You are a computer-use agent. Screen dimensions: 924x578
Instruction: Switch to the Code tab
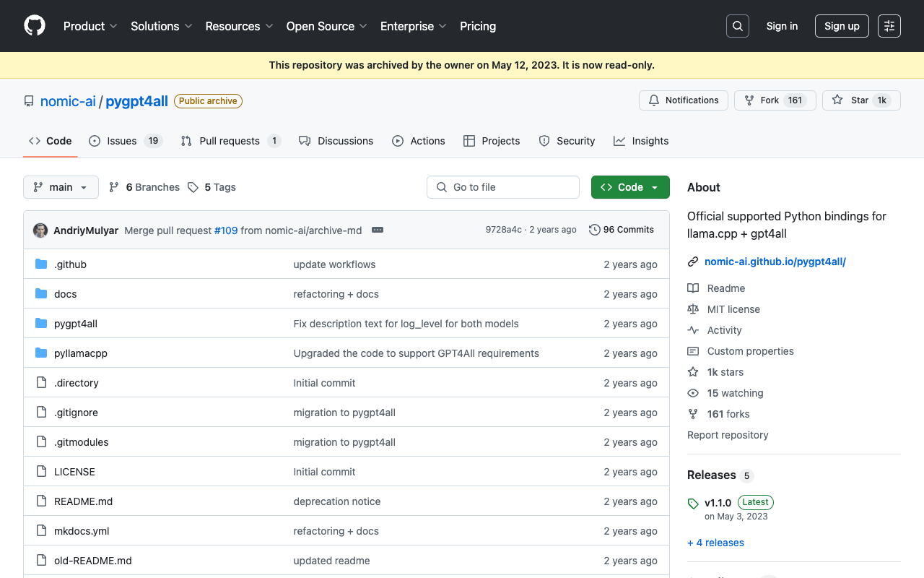[x=51, y=141]
